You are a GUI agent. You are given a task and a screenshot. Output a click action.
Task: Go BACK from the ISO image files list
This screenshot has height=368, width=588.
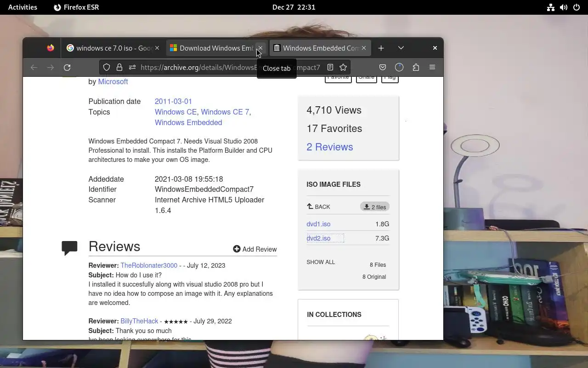point(318,207)
